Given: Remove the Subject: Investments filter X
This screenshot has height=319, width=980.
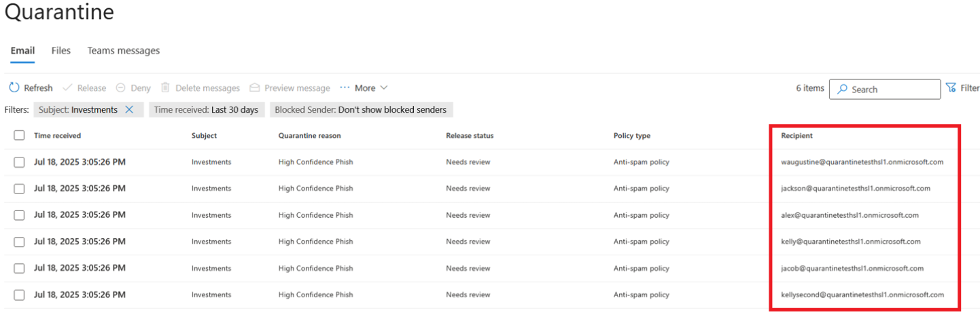Looking at the screenshot, I should 129,110.
